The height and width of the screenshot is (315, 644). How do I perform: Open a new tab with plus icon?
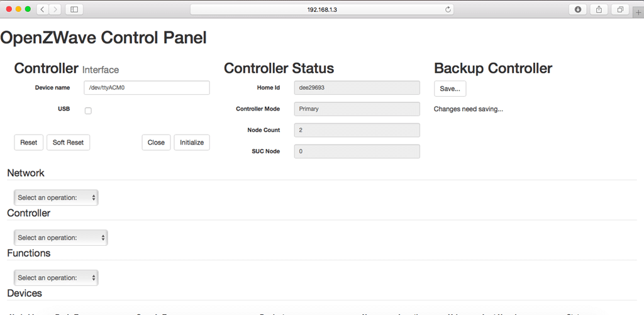(638, 13)
